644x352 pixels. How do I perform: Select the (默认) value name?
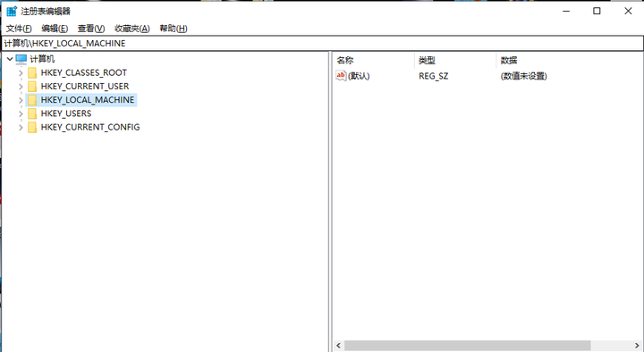(x=359, y=76)
